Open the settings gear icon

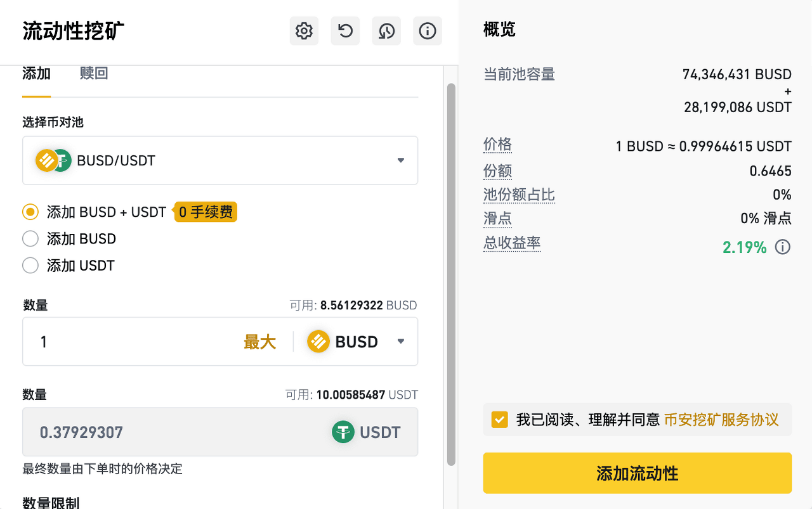[304, 30]
